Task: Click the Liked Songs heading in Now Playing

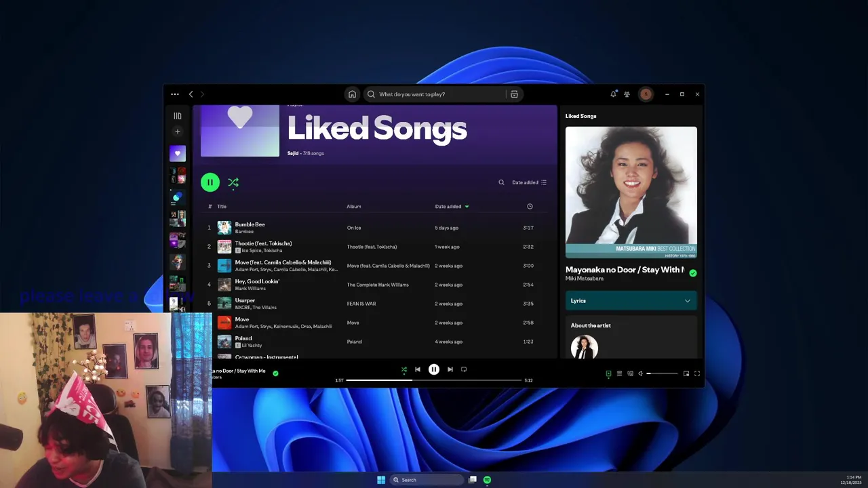Action: coord(581,116)
